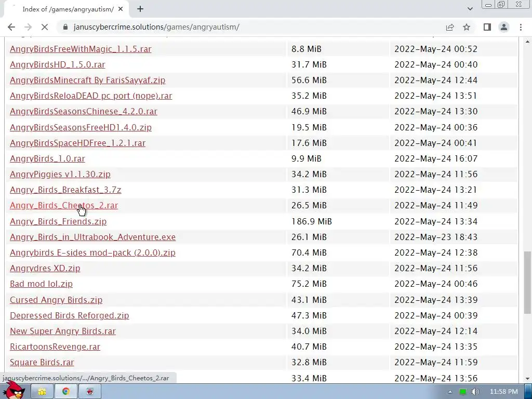Screen dimensions: 532x399
Task: Expand the tab search dropdown
Action: 470,9
